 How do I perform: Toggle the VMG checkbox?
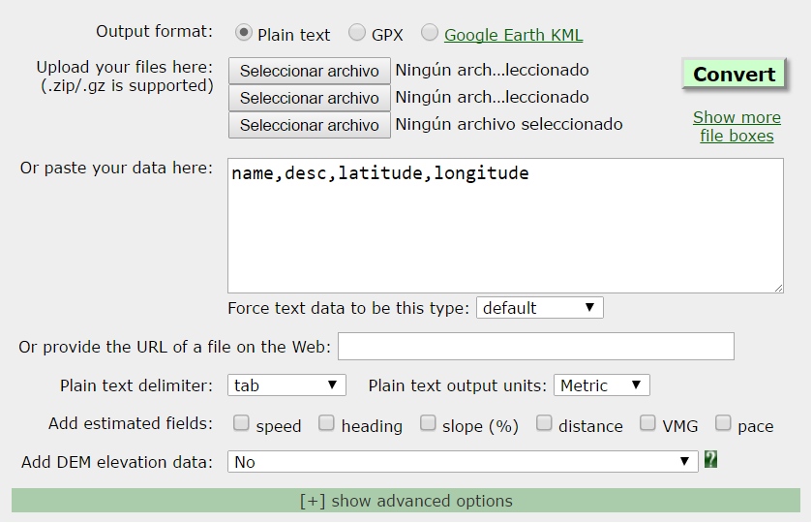point(647,423)
